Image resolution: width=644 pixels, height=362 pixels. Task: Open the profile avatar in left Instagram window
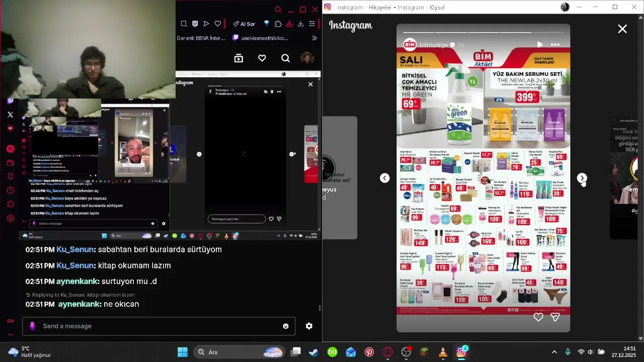click(307, 58)
